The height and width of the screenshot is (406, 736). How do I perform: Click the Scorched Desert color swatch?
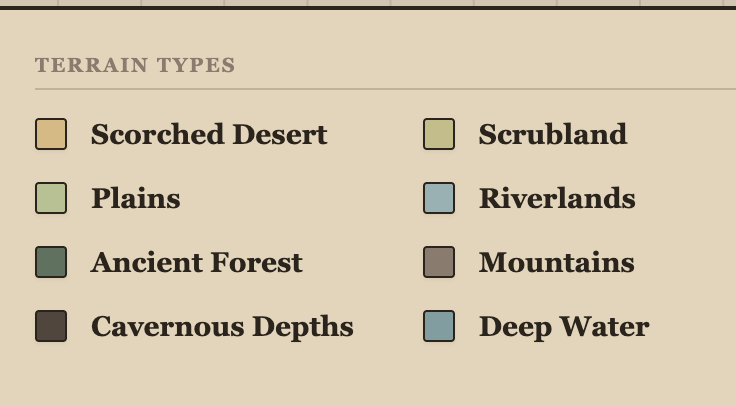51,134
